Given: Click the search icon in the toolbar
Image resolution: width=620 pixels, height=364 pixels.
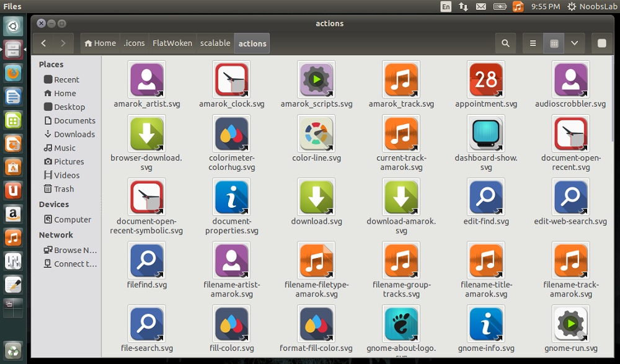Looking at the screenshot, I should pos(505,43).
